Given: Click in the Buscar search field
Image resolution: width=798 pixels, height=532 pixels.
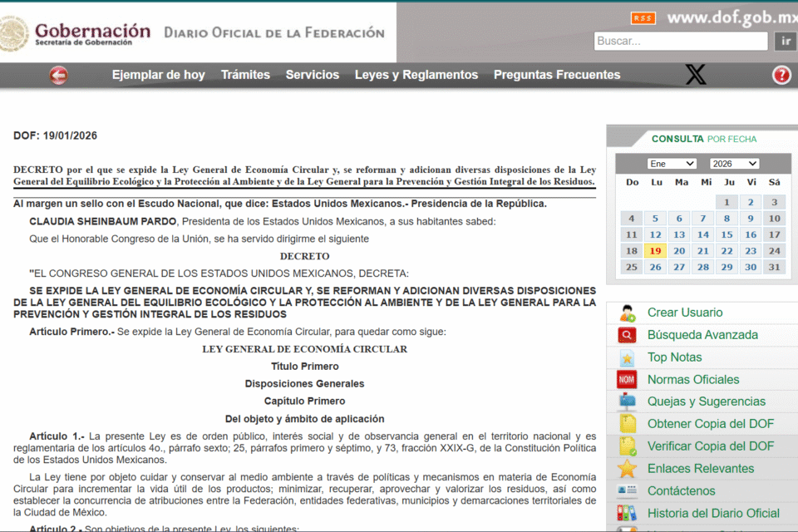Looking at the screenshot, I should coord(680,41).
